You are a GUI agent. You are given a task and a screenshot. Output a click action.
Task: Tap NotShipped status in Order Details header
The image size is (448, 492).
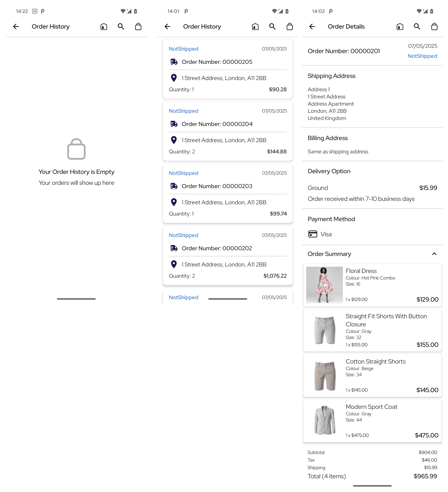click(422, 56)
